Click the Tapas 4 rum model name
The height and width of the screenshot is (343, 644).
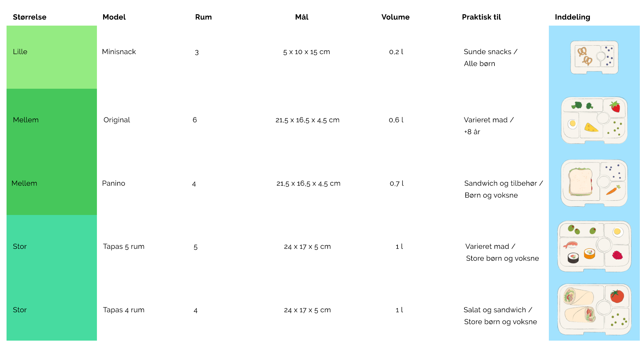[124, 310]
